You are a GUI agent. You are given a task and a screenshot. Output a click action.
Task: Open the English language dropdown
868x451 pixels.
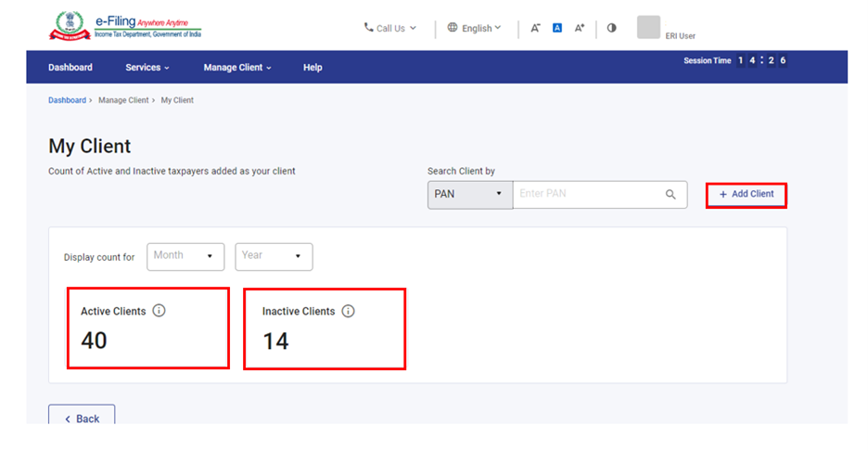click(x=474, y=28)
